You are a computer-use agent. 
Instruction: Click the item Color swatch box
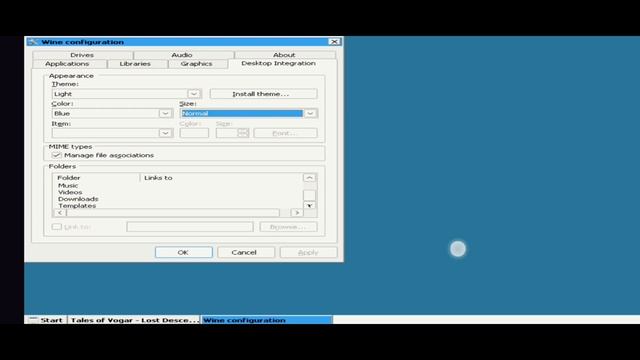[x=194, y=133]
